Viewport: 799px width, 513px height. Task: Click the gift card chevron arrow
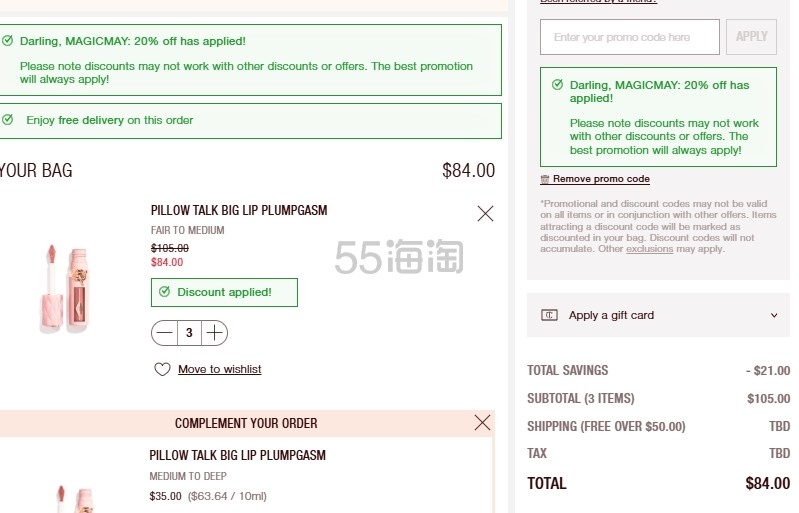point(774,315)
